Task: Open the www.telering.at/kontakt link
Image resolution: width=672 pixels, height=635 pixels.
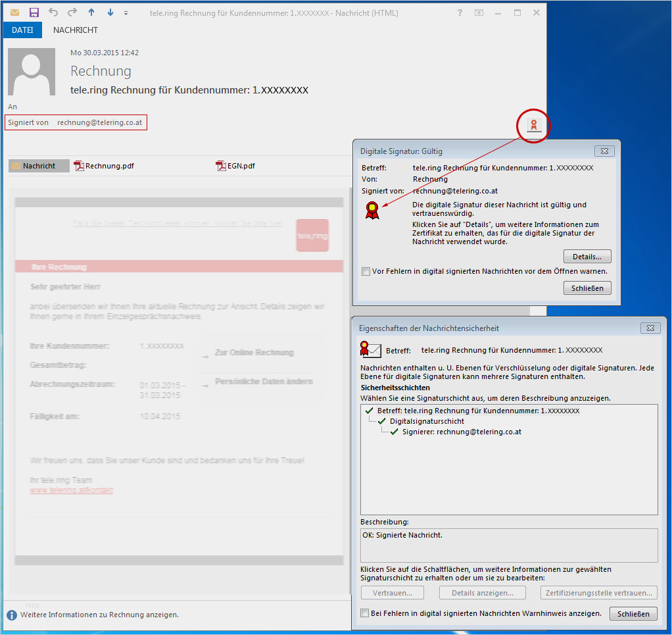Action: [72, 490]
